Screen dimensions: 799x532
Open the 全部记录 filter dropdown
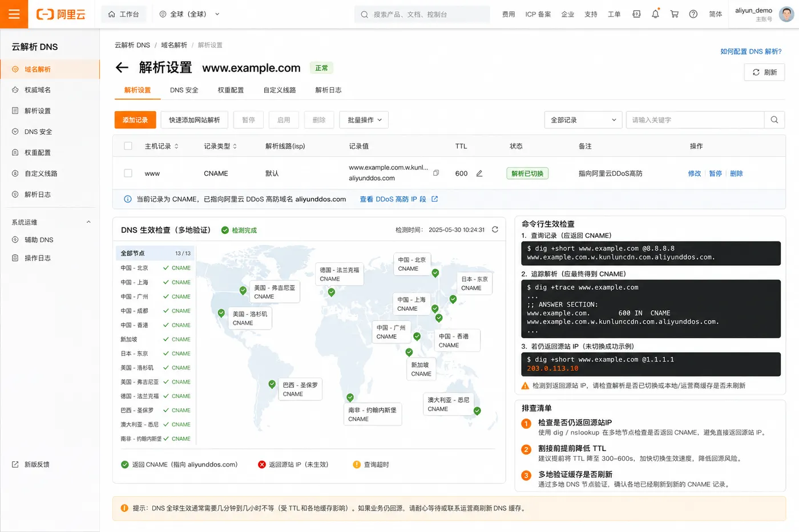583,120
